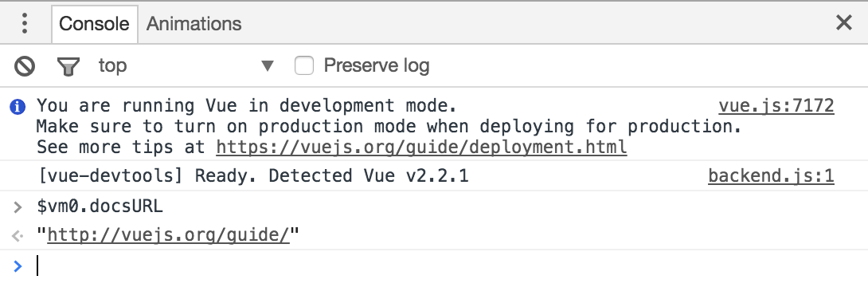Close the DevTools drawer with the X
The image size is (868, 303).
coord(843,22)
